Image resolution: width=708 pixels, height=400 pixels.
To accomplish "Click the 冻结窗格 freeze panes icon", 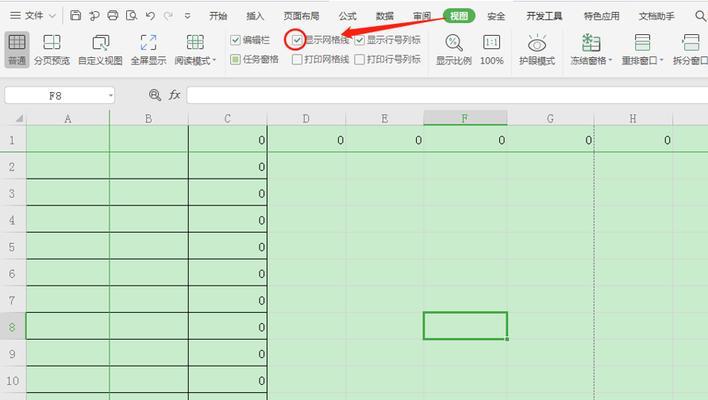I will coord(591,43).
